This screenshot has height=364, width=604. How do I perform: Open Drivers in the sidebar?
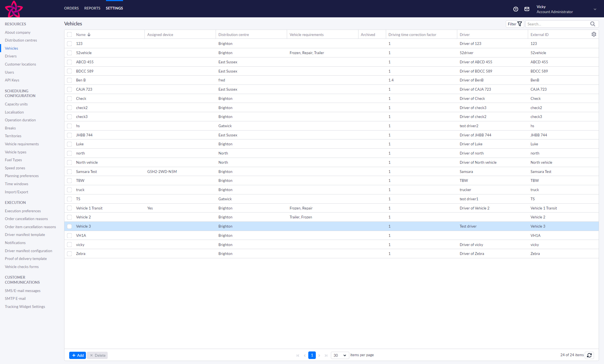click(11, 56)
